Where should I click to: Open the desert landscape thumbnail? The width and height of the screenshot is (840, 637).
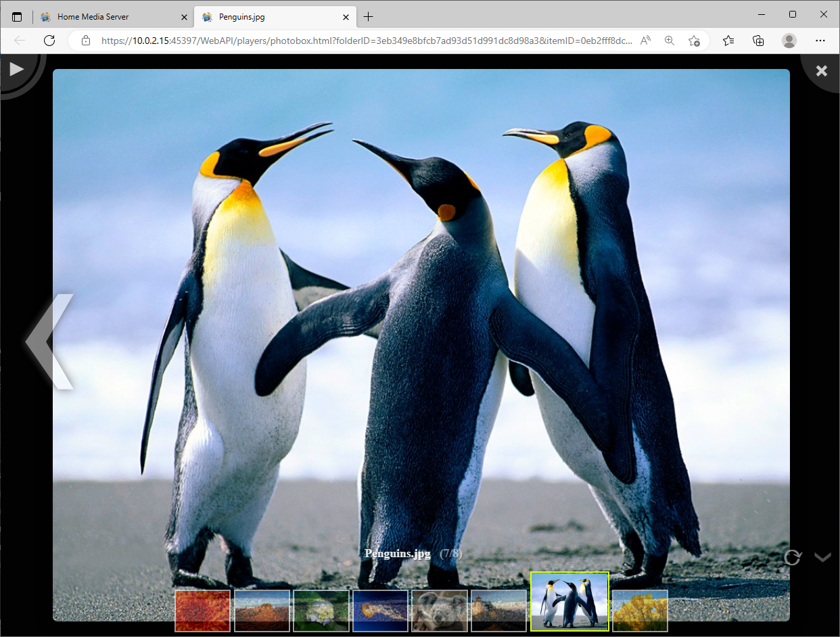(262, 611)
